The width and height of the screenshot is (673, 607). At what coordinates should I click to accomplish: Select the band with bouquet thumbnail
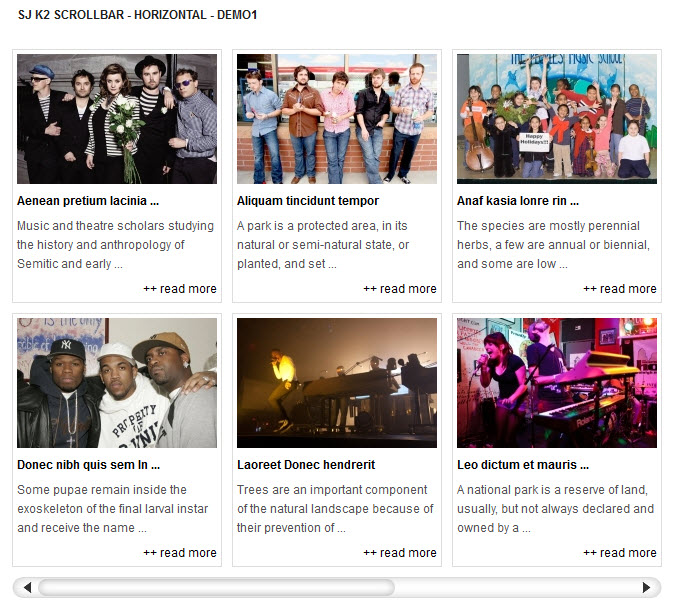pos(117,119)
